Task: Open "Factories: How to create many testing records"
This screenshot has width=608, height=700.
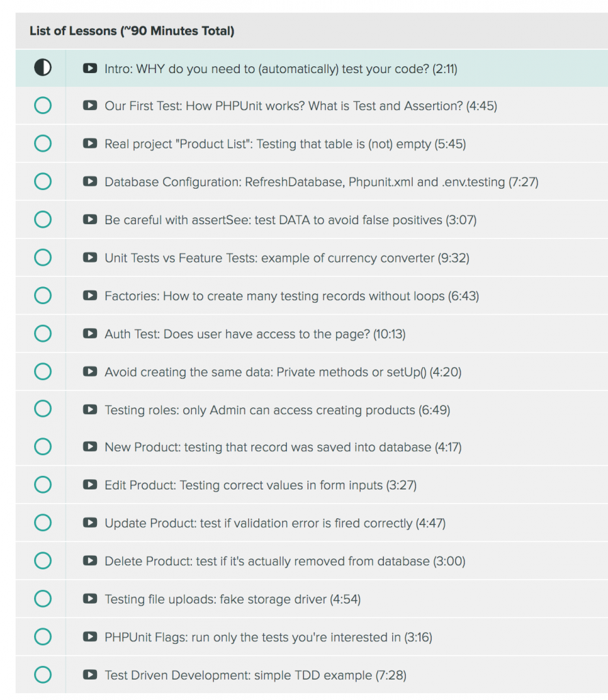Action: 292,296
